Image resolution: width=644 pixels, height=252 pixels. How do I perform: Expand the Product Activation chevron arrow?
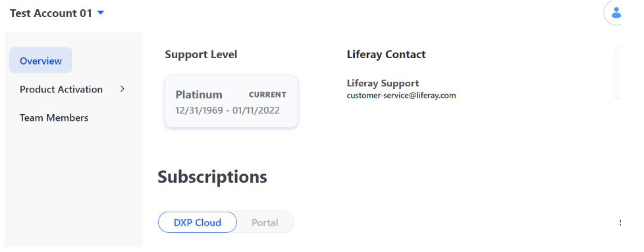(122, 89)
